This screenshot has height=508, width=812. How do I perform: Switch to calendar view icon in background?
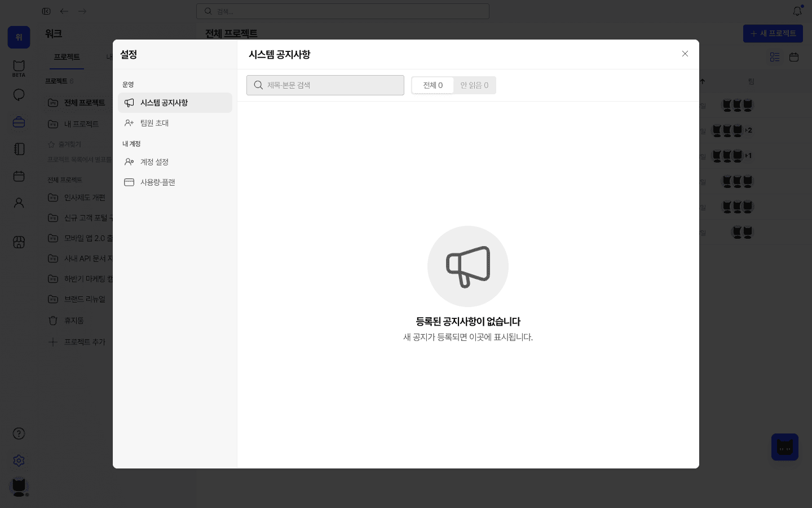[x=794, y=57]
